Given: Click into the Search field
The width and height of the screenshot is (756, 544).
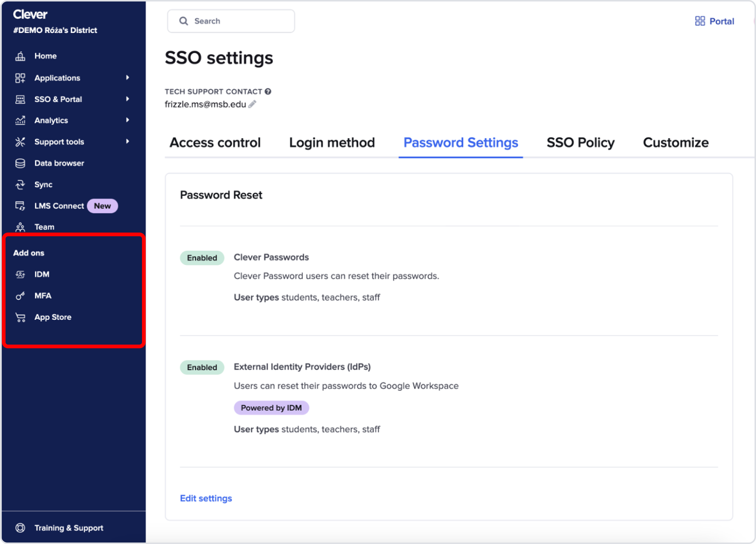Looking at the screenshot, I should [236, 21].
